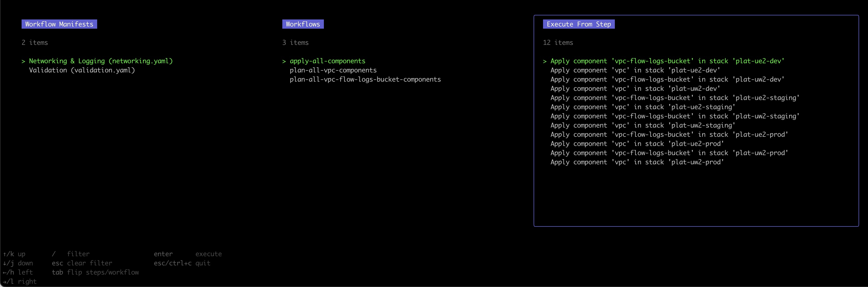The image size is (868, 287).
Task: Select vpc-flow-logs-bucket step in plat-ue2-prod
Action: point(669,135)
